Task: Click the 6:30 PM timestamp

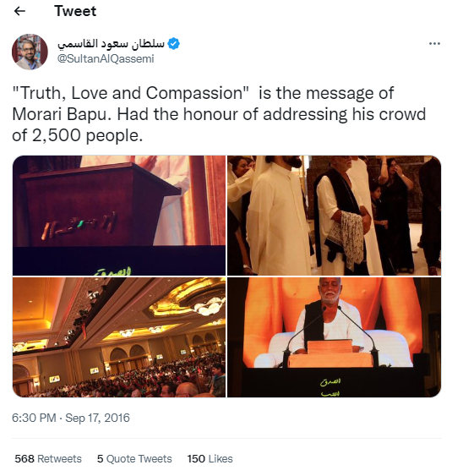Action: click(x=34, y=418)
